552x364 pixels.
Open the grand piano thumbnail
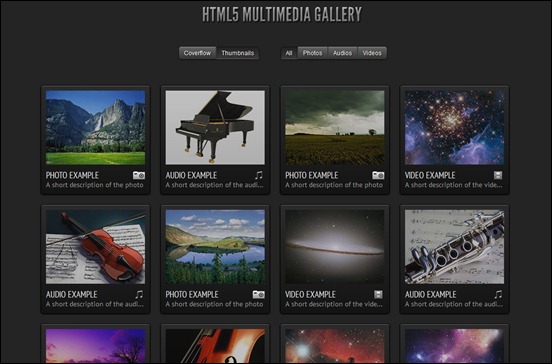(x=215, y=127)
